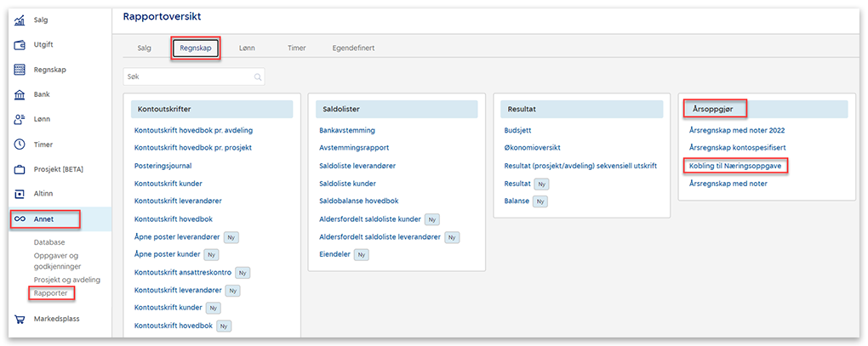
Task: Collapse the Annet sidebar section
Action: coord(44,219)
